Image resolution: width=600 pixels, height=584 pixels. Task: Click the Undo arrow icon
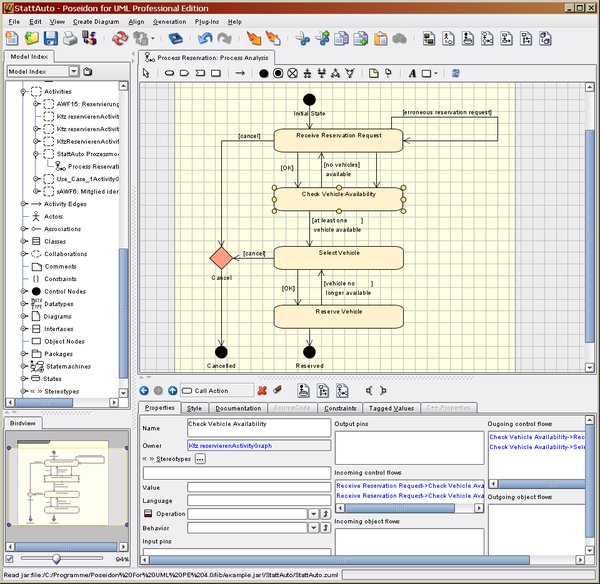click(x=205, y=38)
